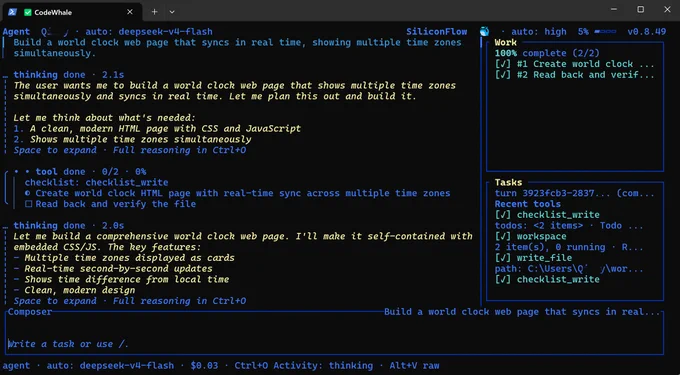Close the CodeWhale tab
This screenshot has height=375, width=680.
130,12
